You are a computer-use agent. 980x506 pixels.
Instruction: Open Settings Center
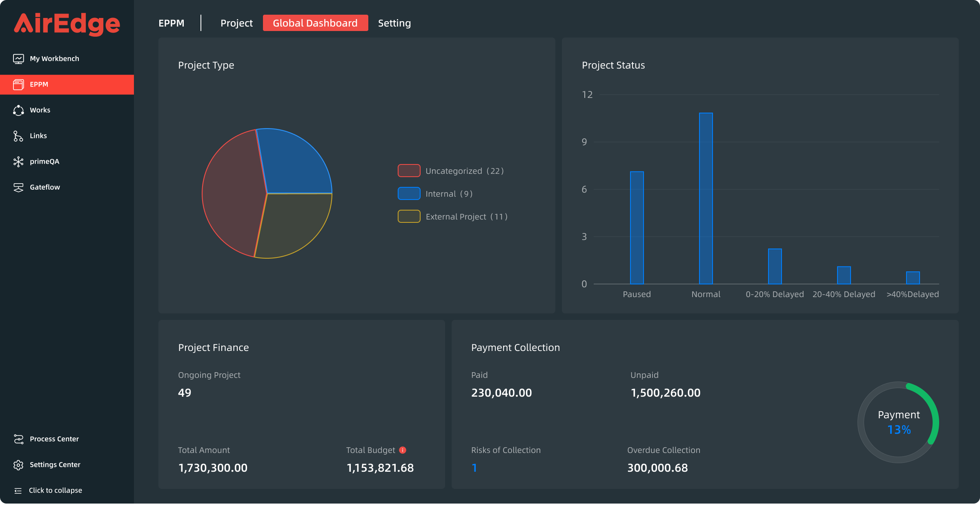tap(67, 465)
